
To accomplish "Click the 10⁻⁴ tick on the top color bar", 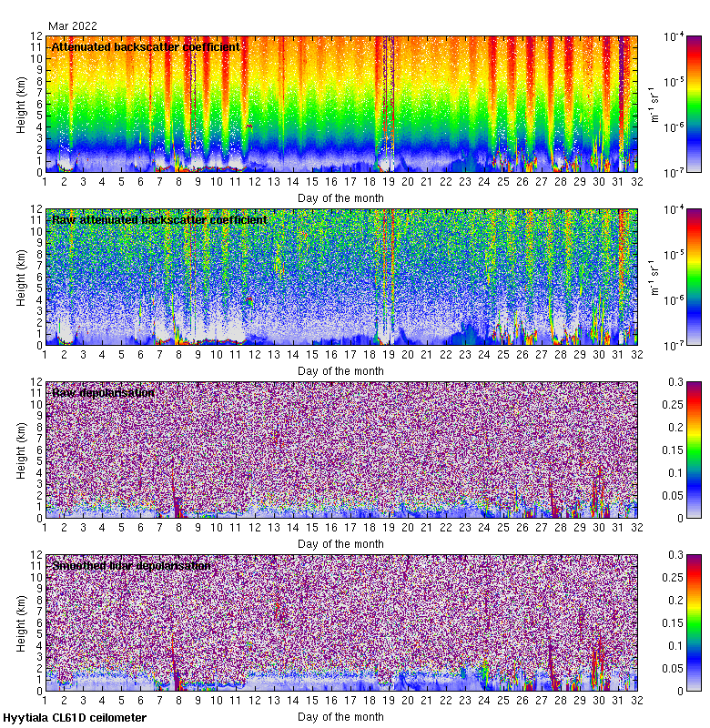I will click(x=674, y=36).
